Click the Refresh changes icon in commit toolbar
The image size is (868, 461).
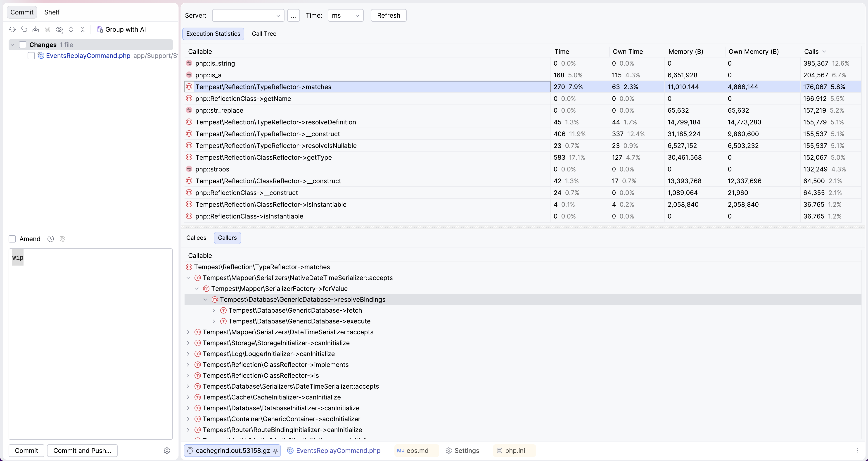pos(12,29)
